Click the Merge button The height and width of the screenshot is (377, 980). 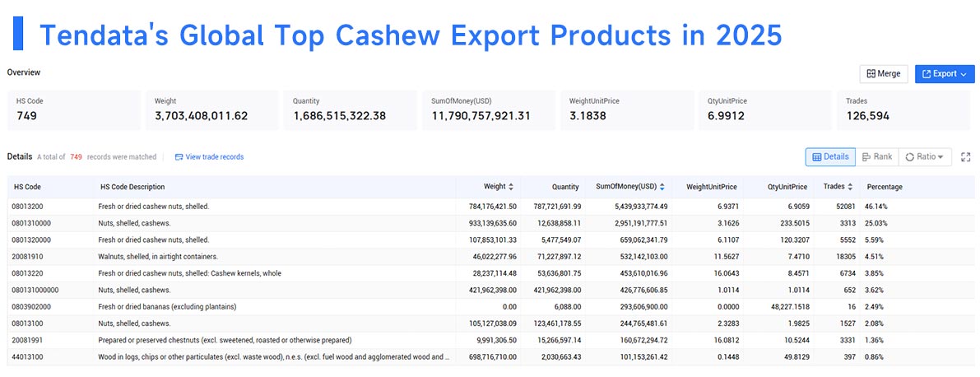(884, 74)
